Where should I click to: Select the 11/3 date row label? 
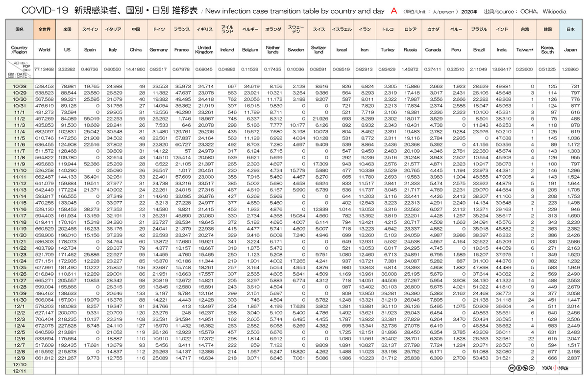coord(20,125)
